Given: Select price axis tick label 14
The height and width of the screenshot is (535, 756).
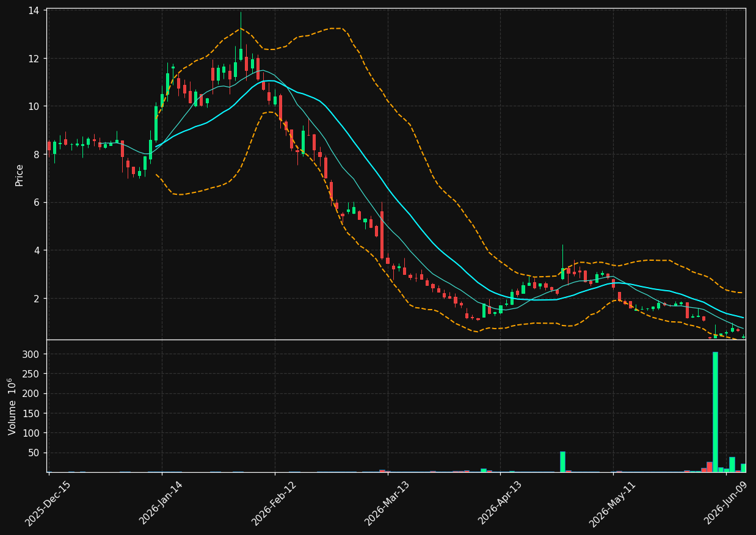Looking at the screenshot, I should click(34, 11).
